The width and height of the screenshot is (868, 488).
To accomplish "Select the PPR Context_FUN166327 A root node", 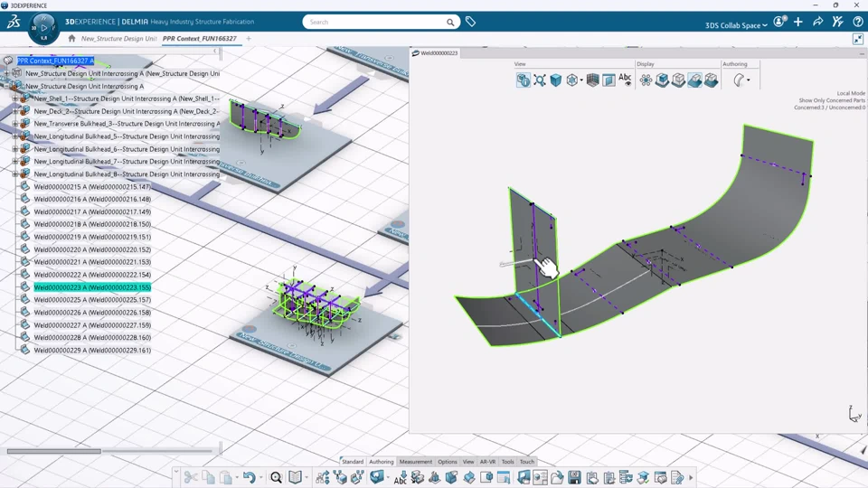I will click(x=55, y=61).
